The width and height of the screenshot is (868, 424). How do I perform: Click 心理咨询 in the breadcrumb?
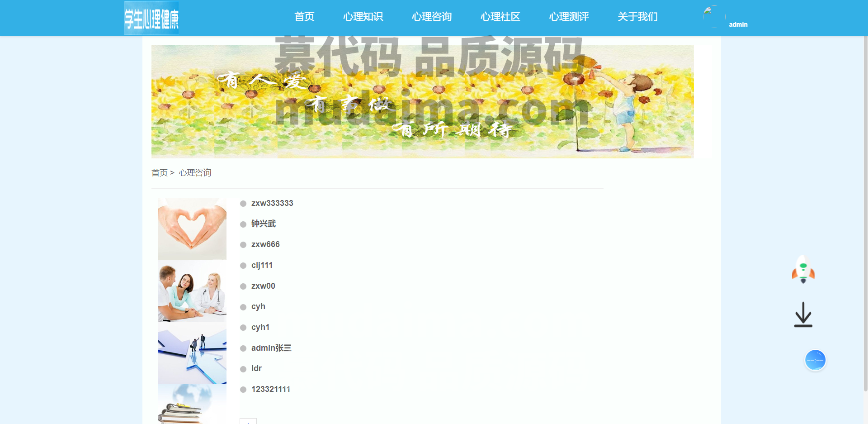(x=195, y=172)
